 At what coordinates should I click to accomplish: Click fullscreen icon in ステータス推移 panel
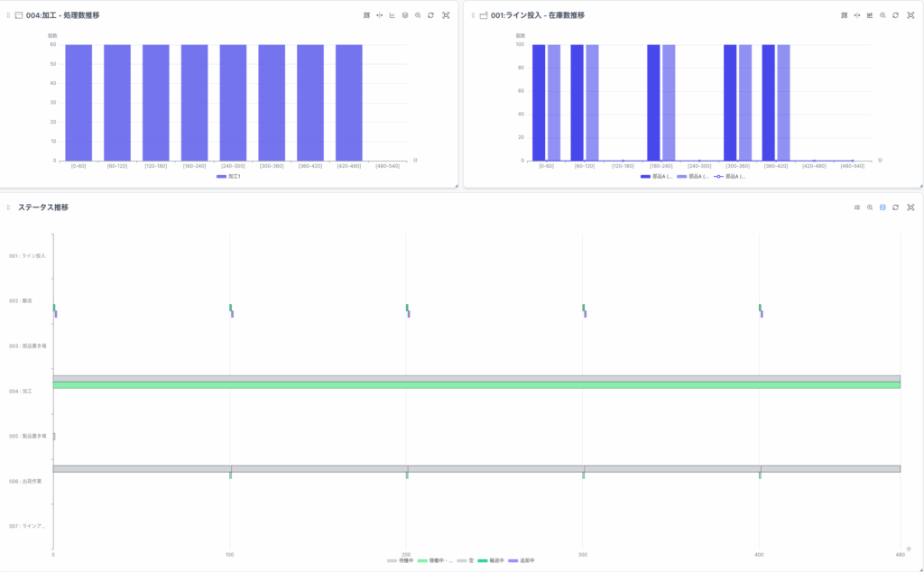910,208
